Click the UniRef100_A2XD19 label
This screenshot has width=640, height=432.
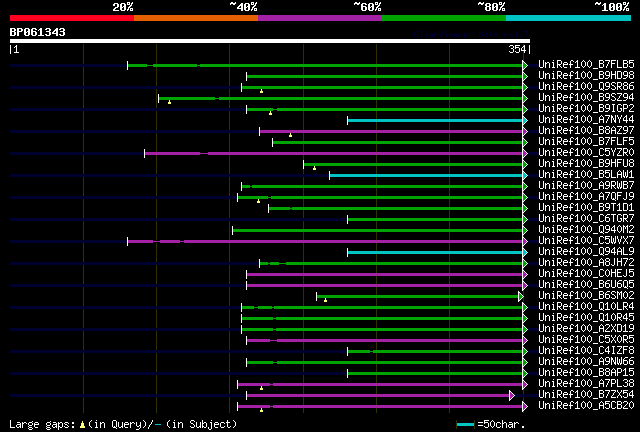586,329
